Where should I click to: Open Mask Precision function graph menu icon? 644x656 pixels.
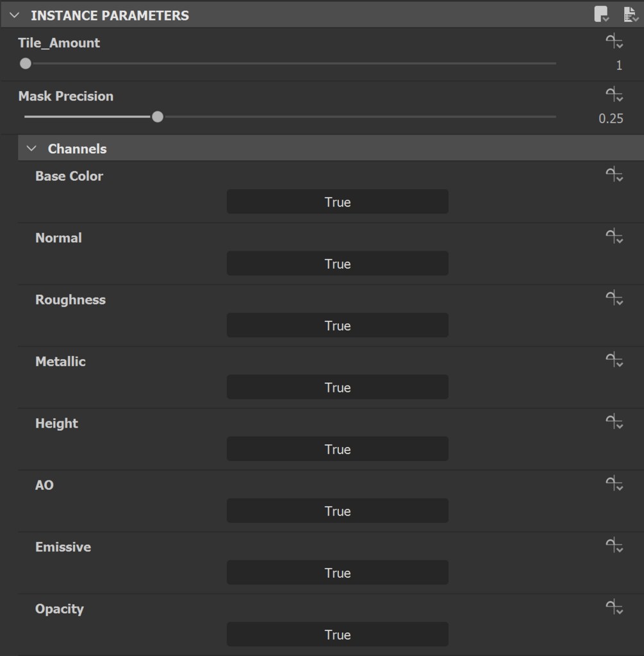(614, 96)
